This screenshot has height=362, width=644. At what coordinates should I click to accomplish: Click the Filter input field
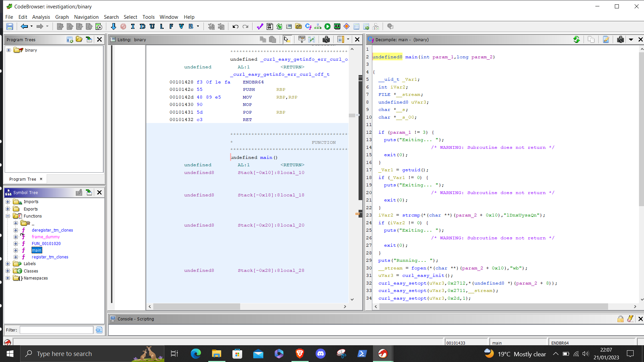click(56, 330)
